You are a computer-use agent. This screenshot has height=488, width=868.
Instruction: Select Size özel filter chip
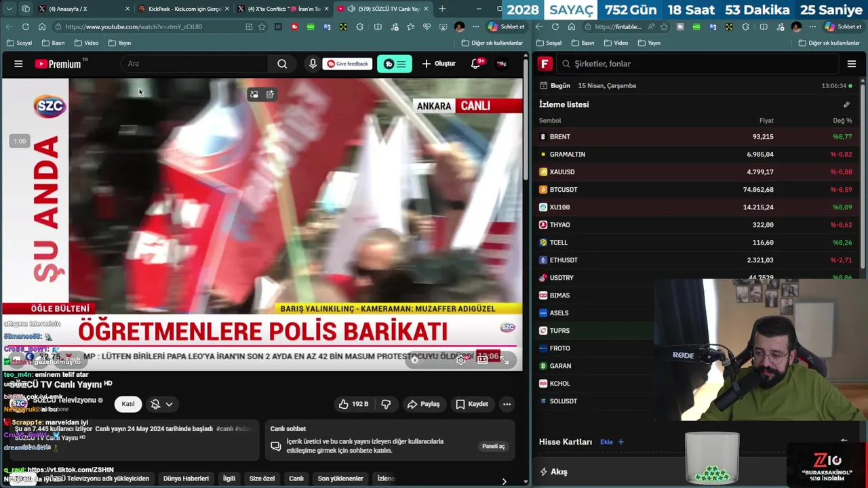tap(262, 479)
